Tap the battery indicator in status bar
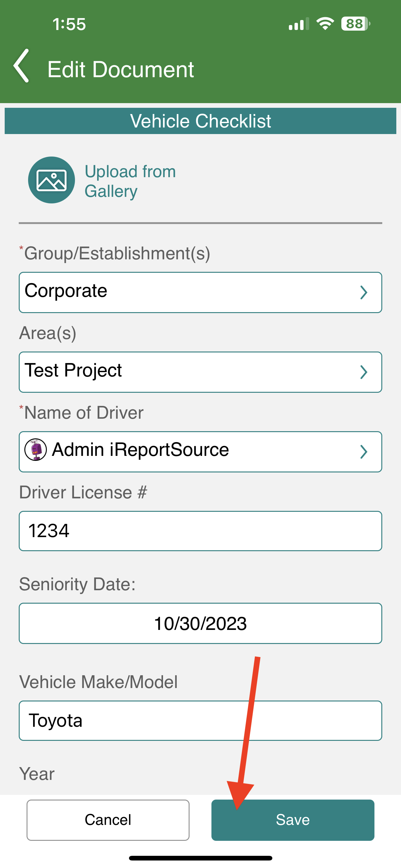Viewport: 401px width, 868px height. click(356, 24)
